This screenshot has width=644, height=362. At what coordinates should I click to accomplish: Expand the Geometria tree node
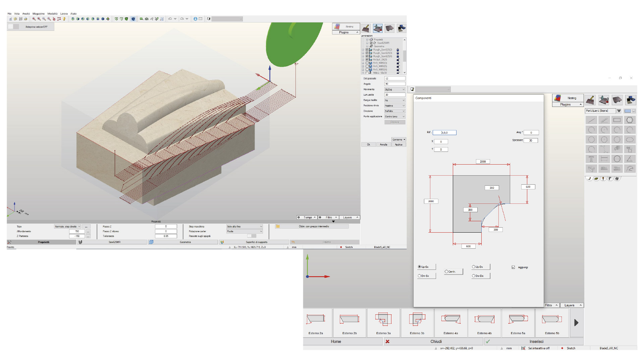pos(367,46)
